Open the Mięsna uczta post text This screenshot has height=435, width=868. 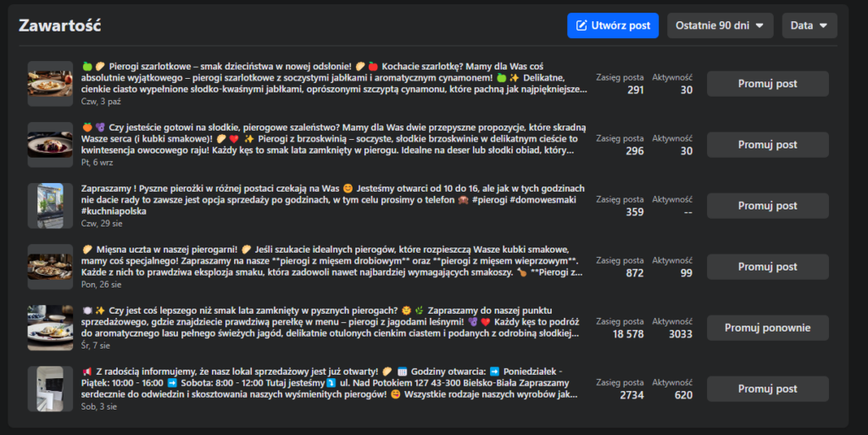331,261
